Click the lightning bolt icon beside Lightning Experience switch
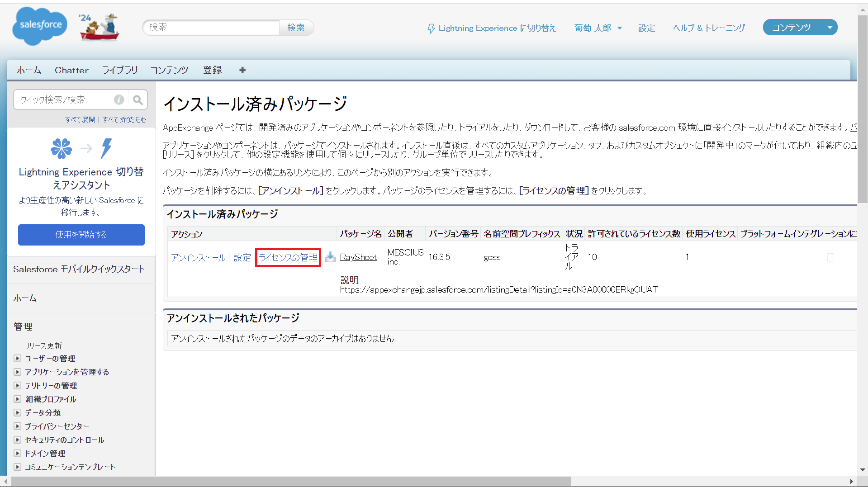 (x=431, y=28)
